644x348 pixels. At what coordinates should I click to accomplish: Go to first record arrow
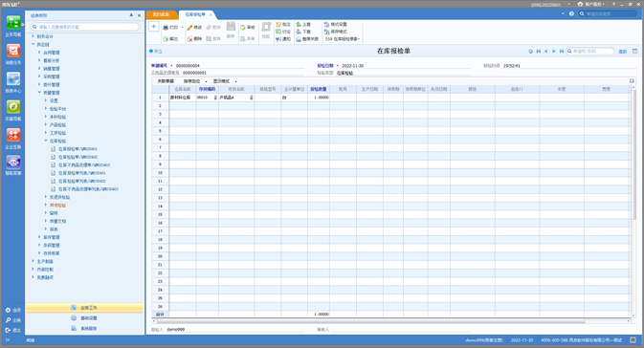tap(539, 52)
